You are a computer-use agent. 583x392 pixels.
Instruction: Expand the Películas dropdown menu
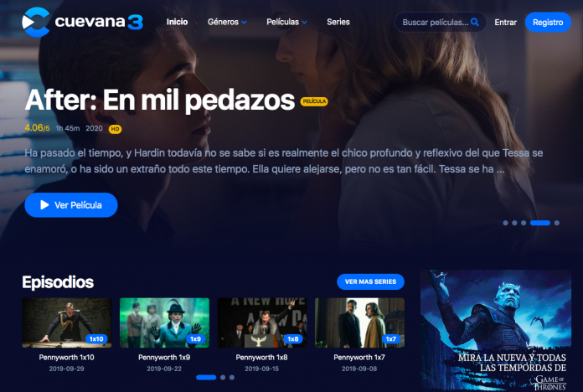(286, 22)
